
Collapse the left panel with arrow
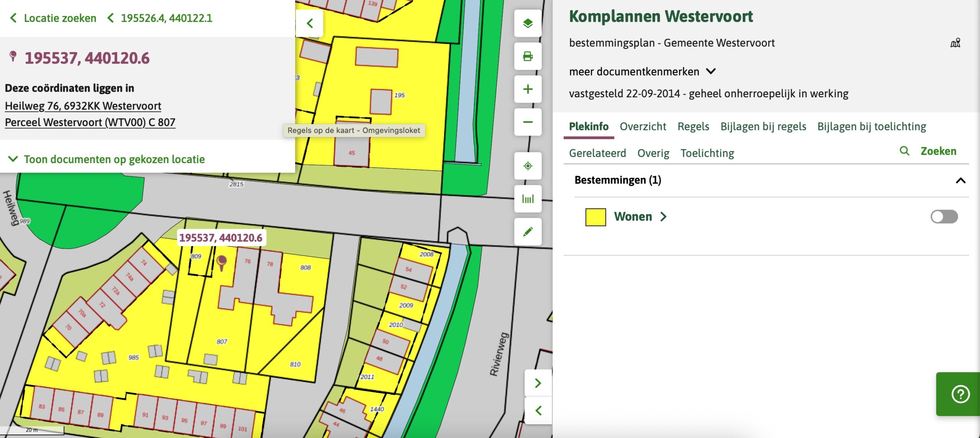click(x=310, y=23)
